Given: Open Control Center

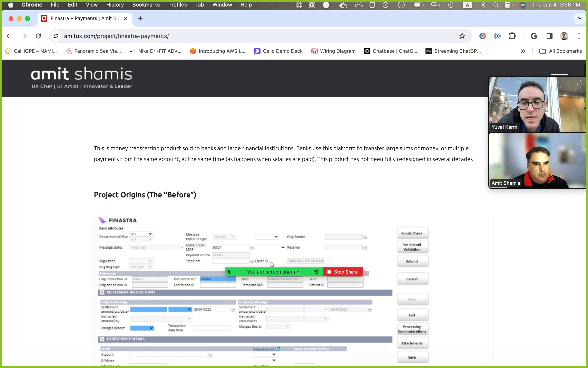Looking at the screenshot, I should coord(508,5).
